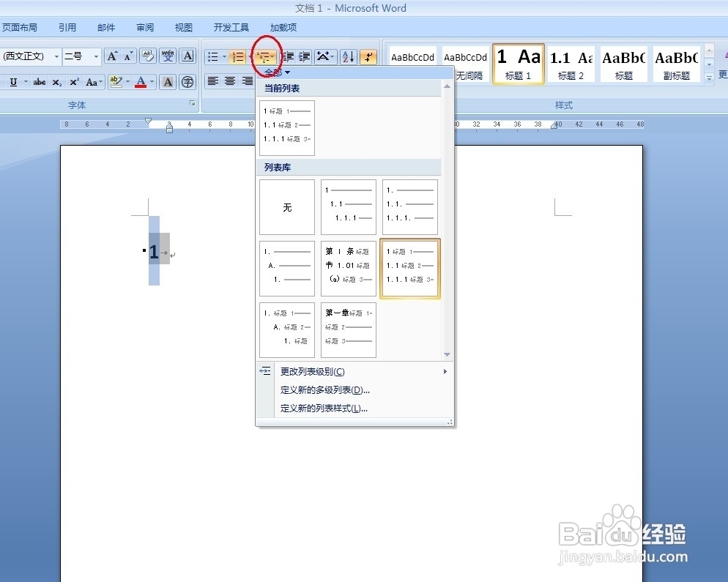728x582 pixels.
Task: Select the current list thumbnail
Action: 287,128
